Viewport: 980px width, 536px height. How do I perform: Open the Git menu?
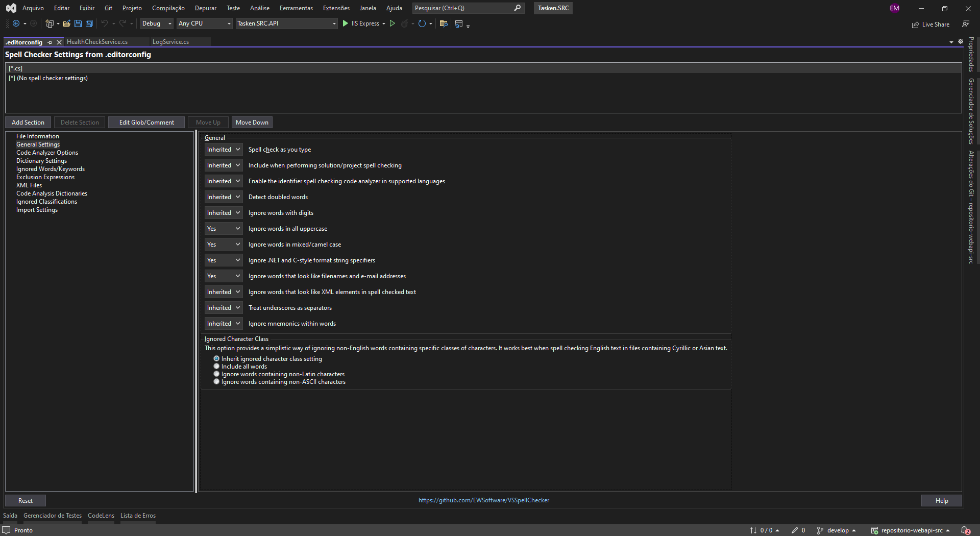(108, 8)
